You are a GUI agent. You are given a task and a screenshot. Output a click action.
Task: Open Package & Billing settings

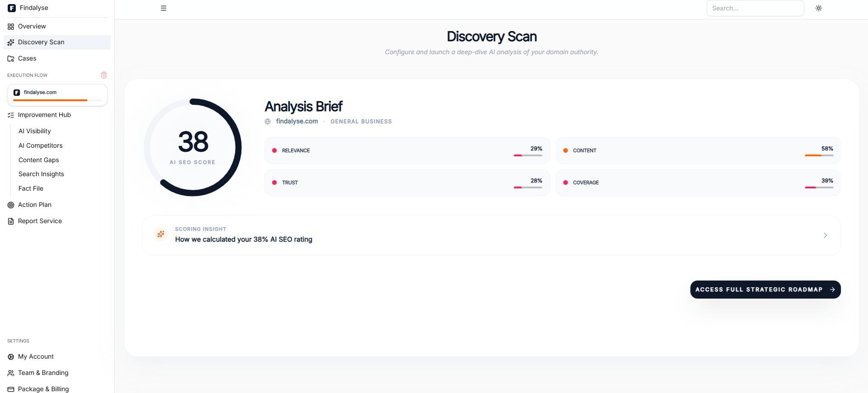coord(57,388)
